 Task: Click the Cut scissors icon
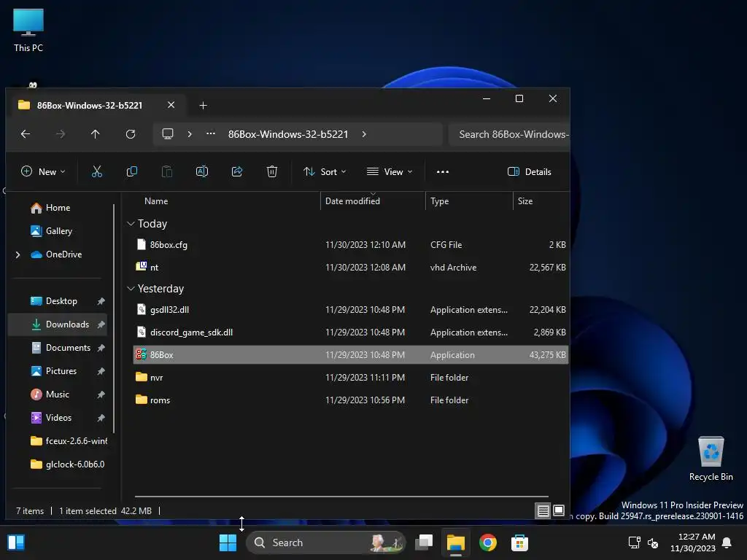pos(97,171)
